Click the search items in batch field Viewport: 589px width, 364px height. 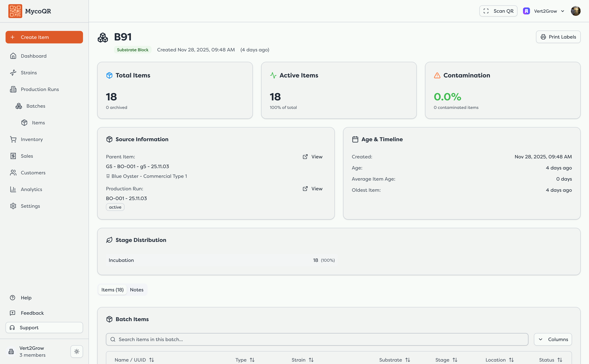317,340
